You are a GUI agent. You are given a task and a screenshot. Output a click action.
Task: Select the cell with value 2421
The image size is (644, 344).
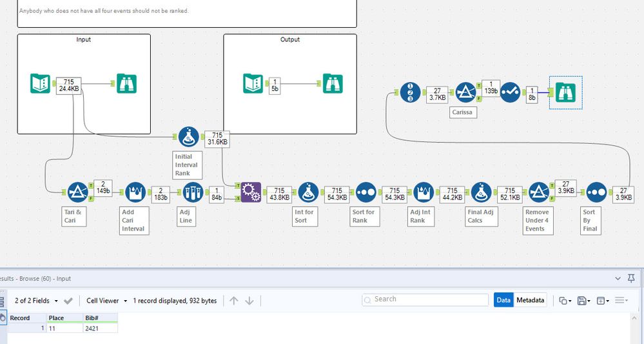(x=100, y=328)
